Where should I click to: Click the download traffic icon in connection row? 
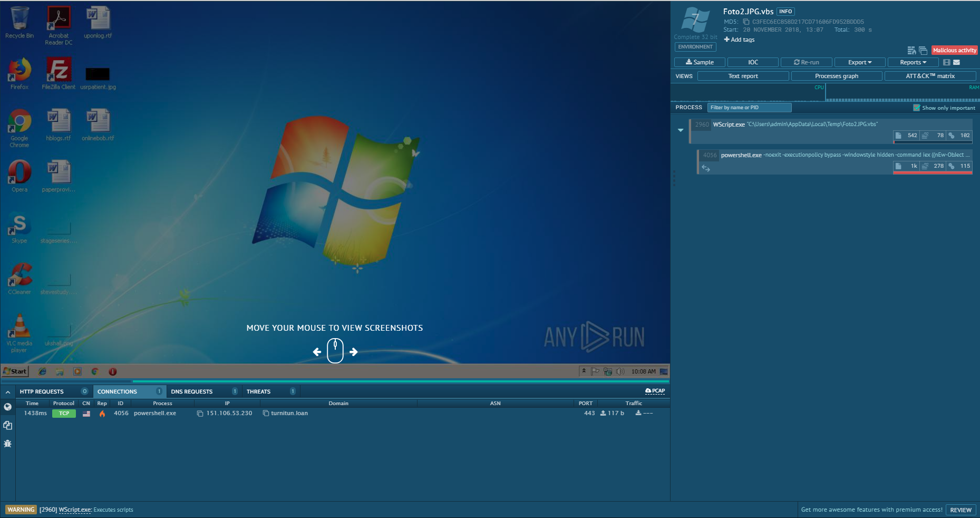tap(638, 414)
